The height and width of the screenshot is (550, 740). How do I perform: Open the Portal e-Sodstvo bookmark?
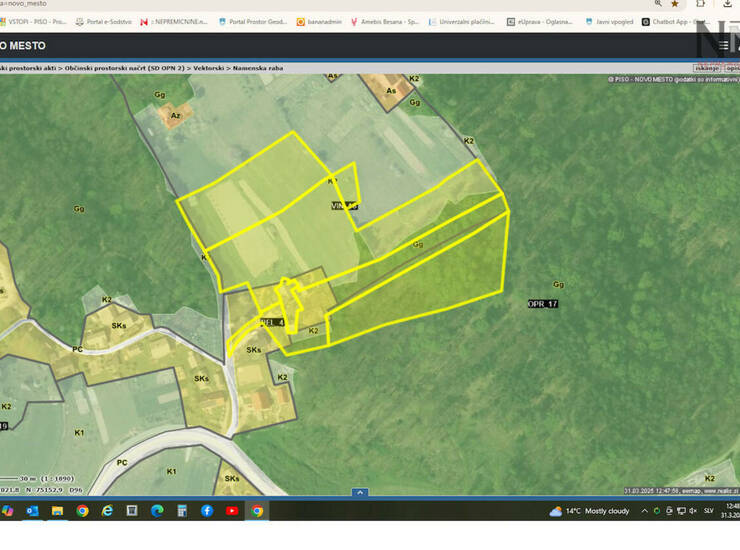pos(103,21)
